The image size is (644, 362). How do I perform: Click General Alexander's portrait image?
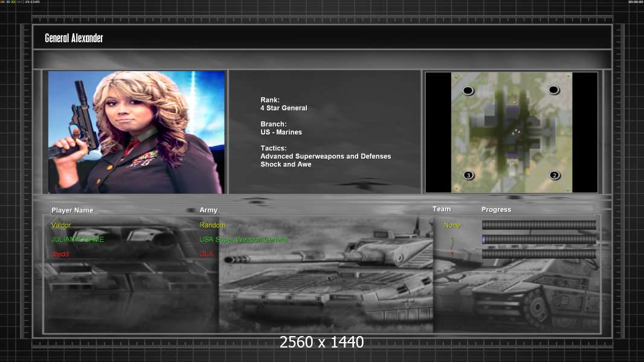137,132
